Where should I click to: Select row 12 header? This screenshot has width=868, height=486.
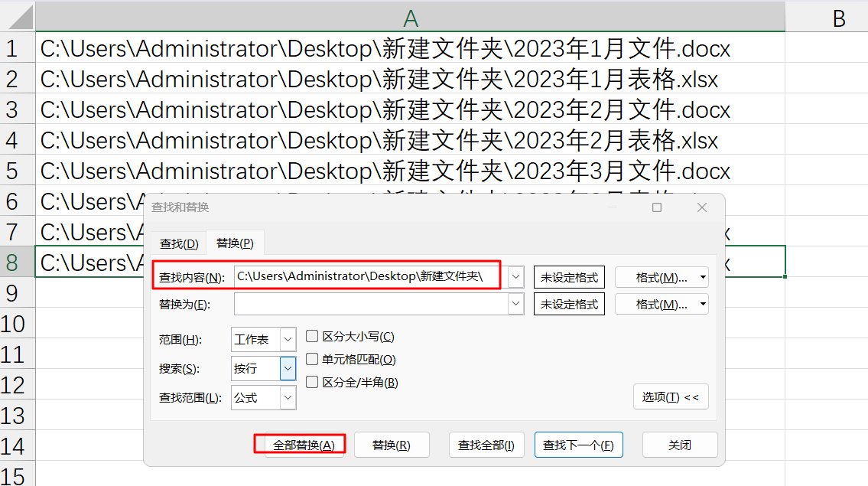[x=17, y=384]
